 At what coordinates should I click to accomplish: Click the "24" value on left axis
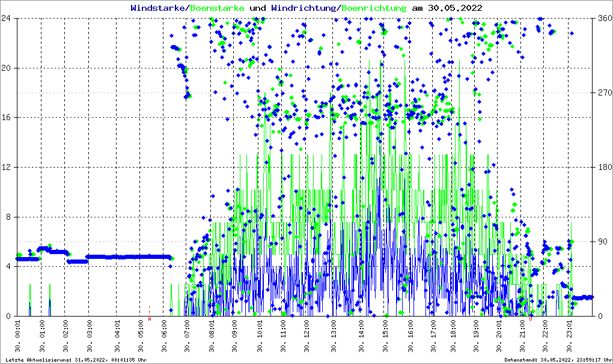tap(8, 18)
